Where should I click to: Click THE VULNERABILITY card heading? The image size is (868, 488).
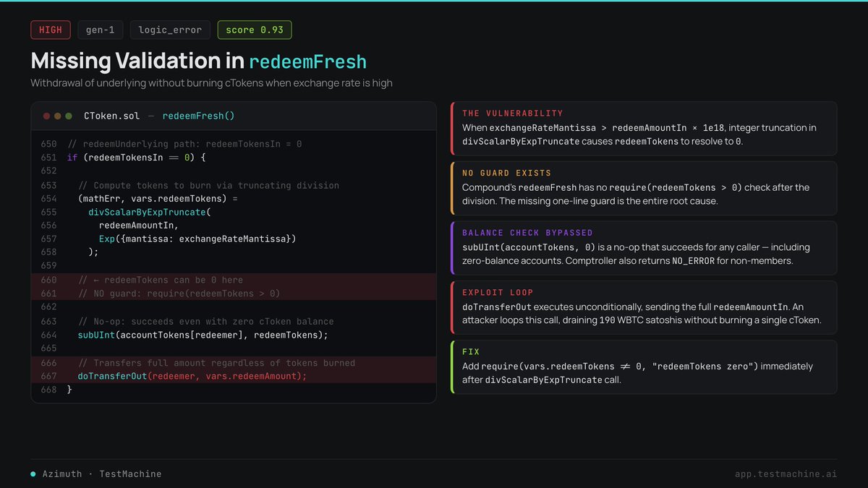pos(513,114)
